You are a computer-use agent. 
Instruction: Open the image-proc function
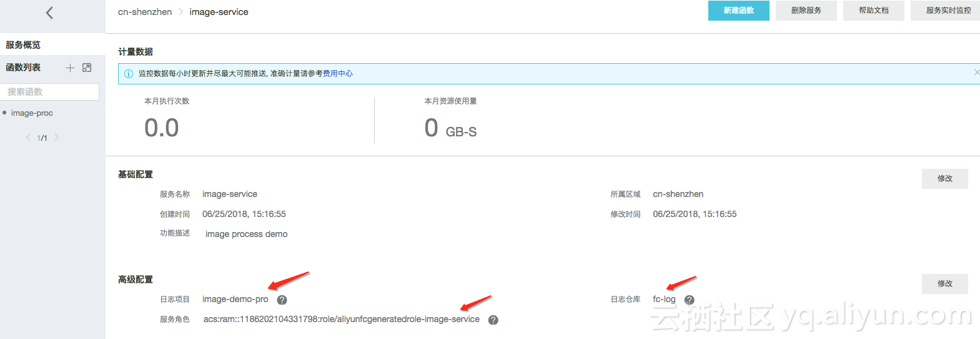click(32, 113)
